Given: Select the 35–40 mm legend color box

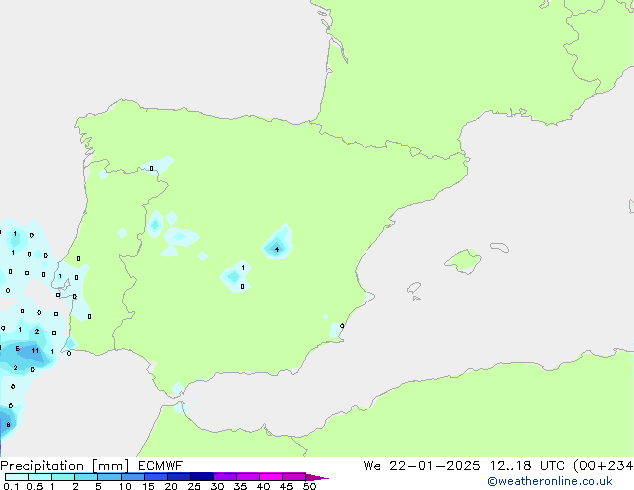Looking at the screenshot, I should tap(247, 477).
